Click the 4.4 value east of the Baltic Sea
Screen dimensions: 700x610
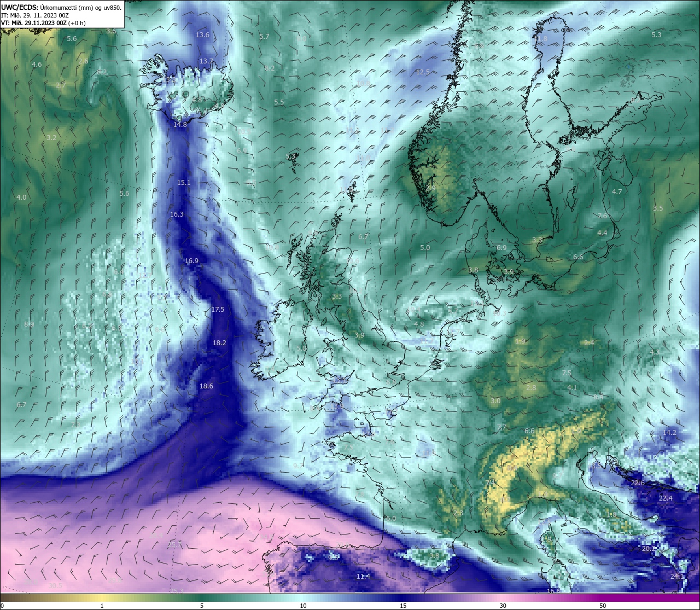tap(602, 233)
